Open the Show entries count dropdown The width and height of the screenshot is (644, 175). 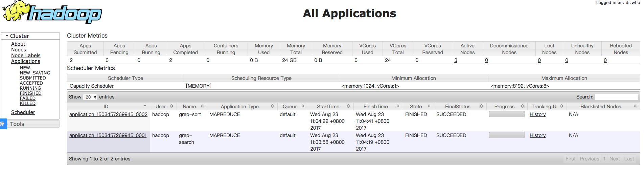[91, 97]
